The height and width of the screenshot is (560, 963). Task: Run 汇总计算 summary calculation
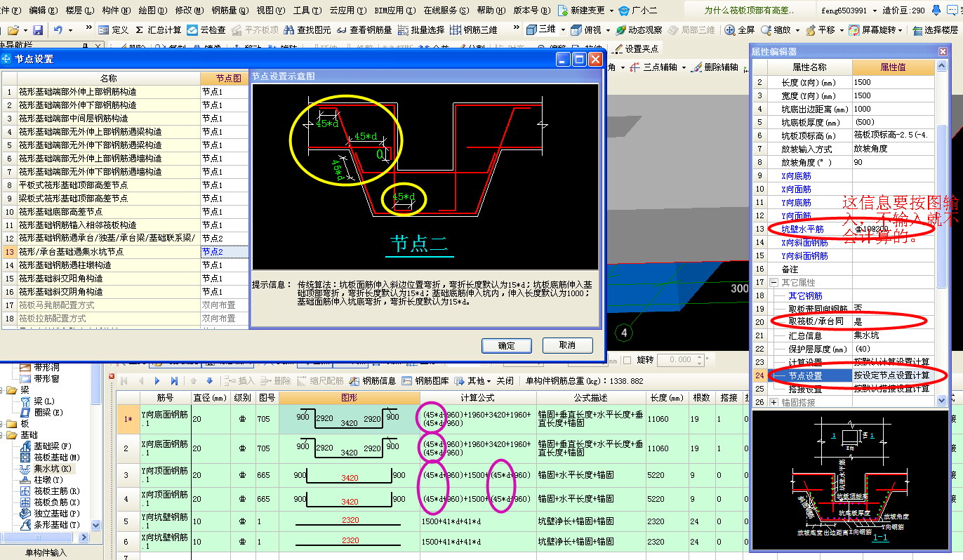(x=158, y=30)
